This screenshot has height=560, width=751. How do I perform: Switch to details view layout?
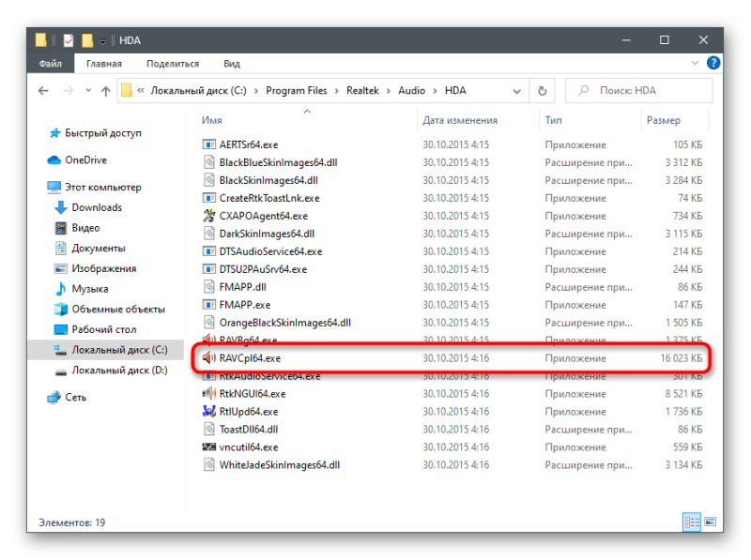tap(692, 522)
